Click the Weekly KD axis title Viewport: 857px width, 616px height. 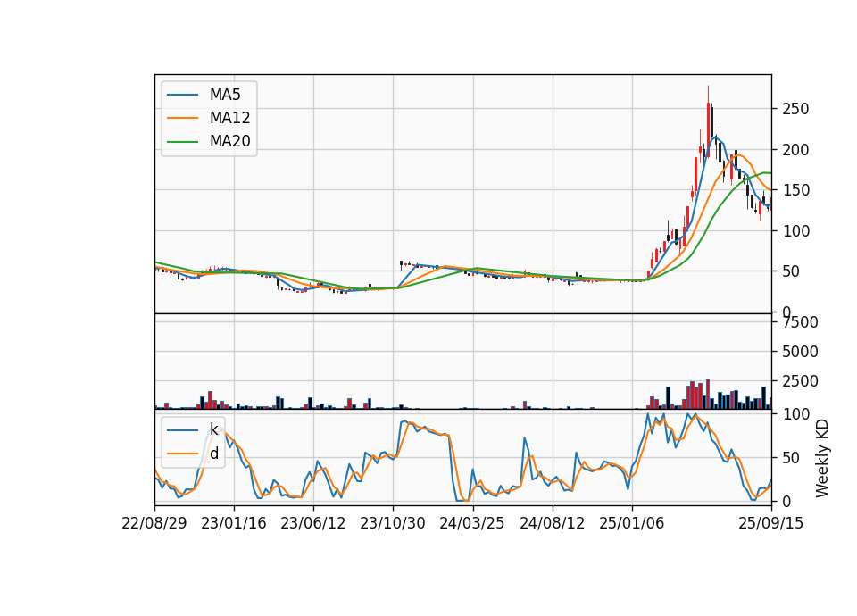[x=822, y=458]
